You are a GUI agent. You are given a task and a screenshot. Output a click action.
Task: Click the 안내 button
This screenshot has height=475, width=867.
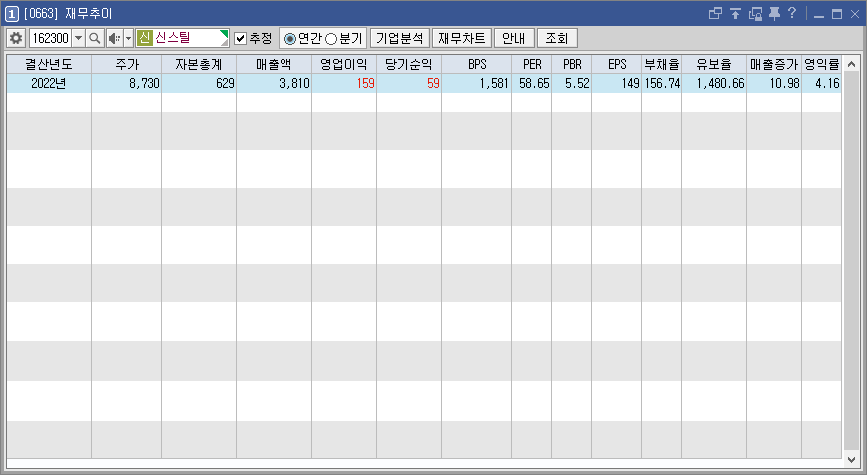(514, 38)
